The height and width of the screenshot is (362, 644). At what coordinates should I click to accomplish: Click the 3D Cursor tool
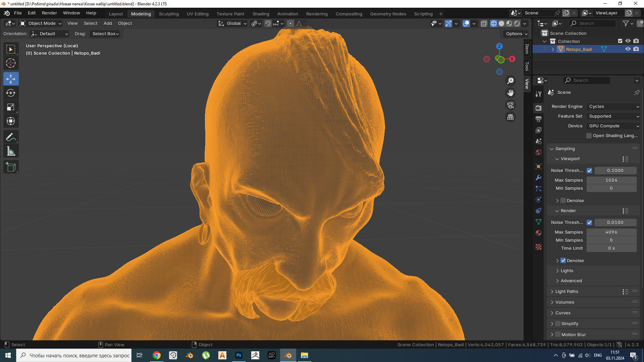11,63
